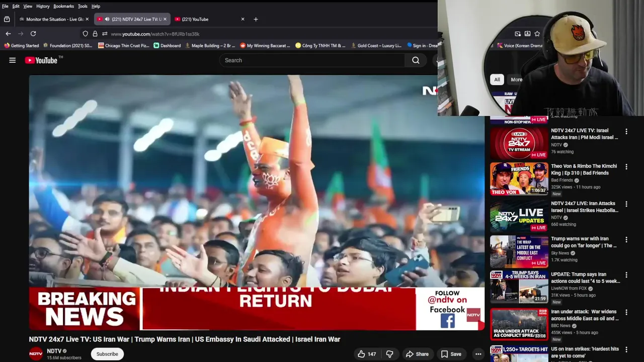
Task: Go back using the browser back arrow
Action: (8, 34)
